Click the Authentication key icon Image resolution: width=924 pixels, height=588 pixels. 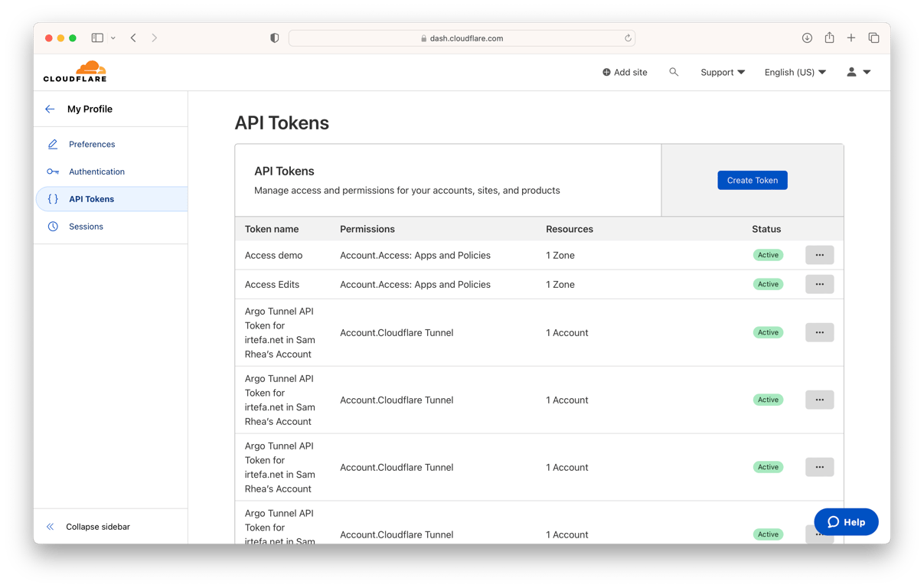[x=52, y=171]
